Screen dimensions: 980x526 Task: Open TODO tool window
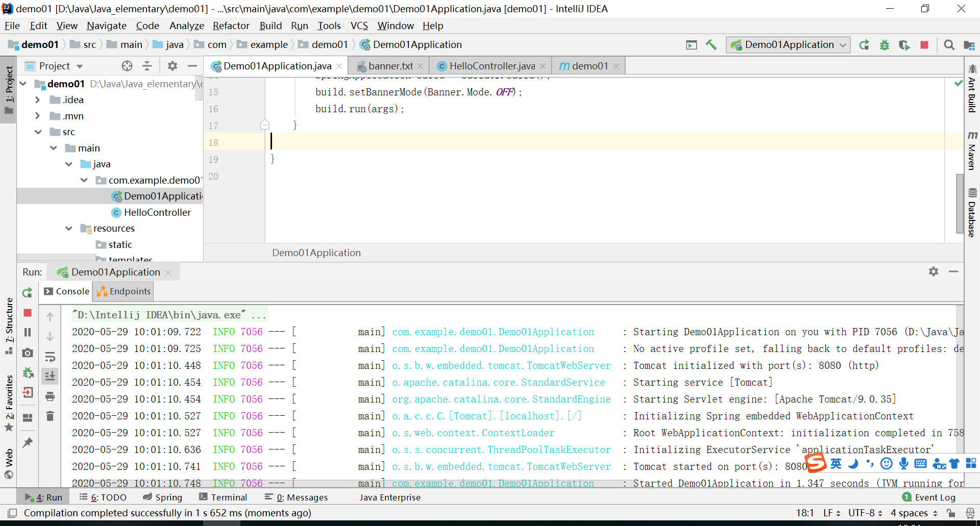(103, 497)
